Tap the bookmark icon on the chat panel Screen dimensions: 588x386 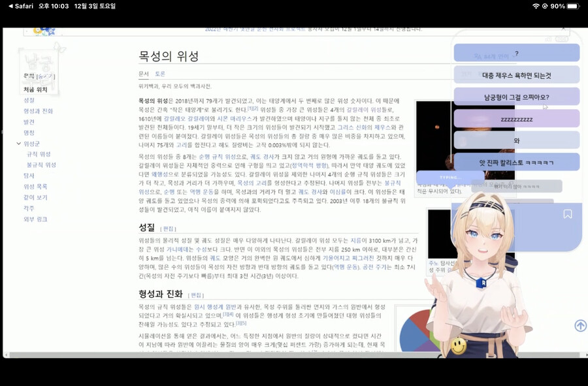567,213
